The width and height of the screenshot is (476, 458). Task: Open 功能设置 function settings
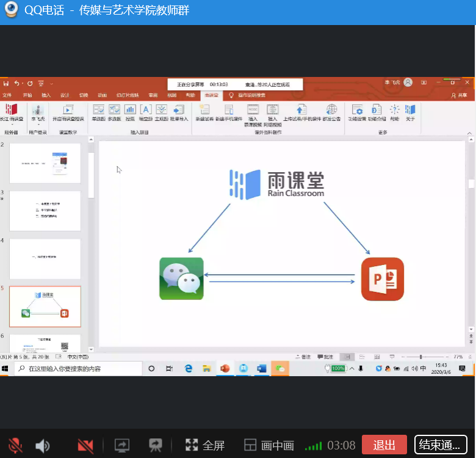pos(357,113)
